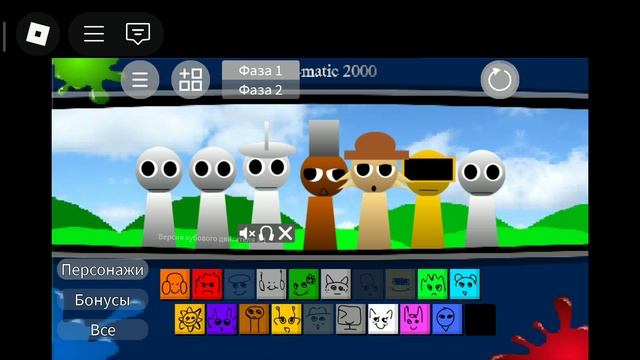Pick the grey cat Gray icon
The height and width of the screenshot is (360, 640).
coord(336,284)
